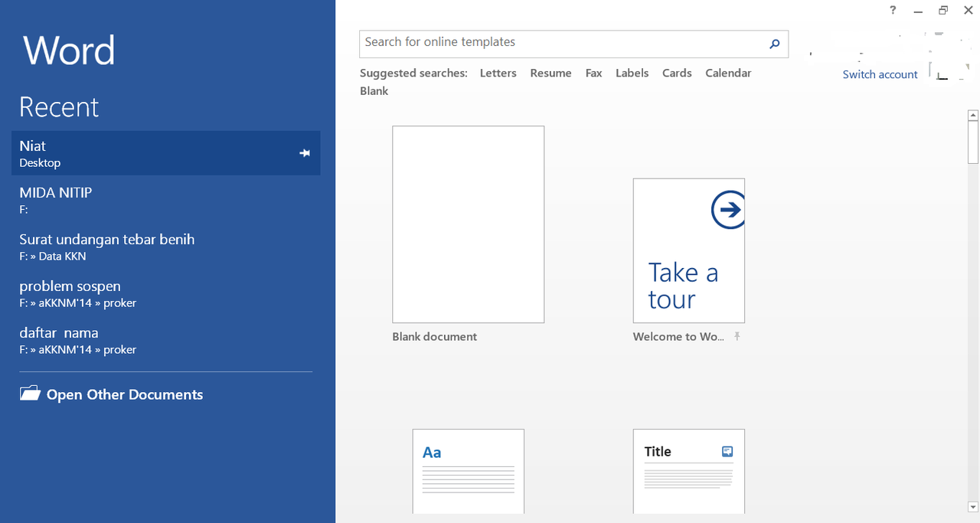Select the Aa single spaced template thumbnail
Image resolution: width=980 pixels, height=523 pixels.
[x=469, y=471]
